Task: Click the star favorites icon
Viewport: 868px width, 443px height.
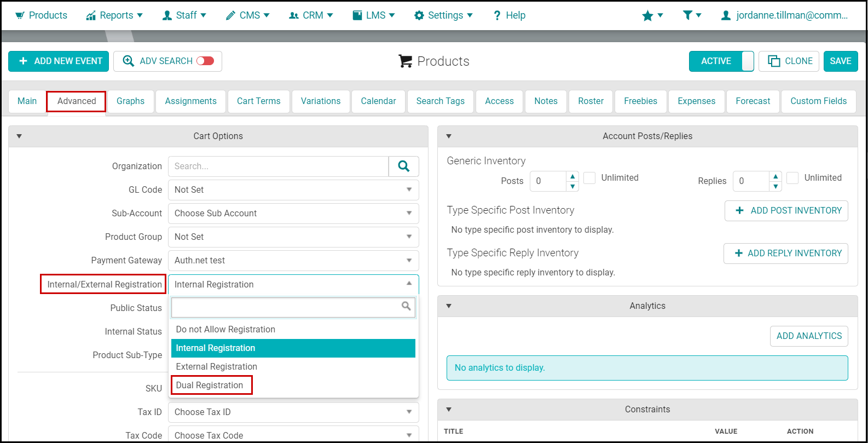Action: (647, 16)
